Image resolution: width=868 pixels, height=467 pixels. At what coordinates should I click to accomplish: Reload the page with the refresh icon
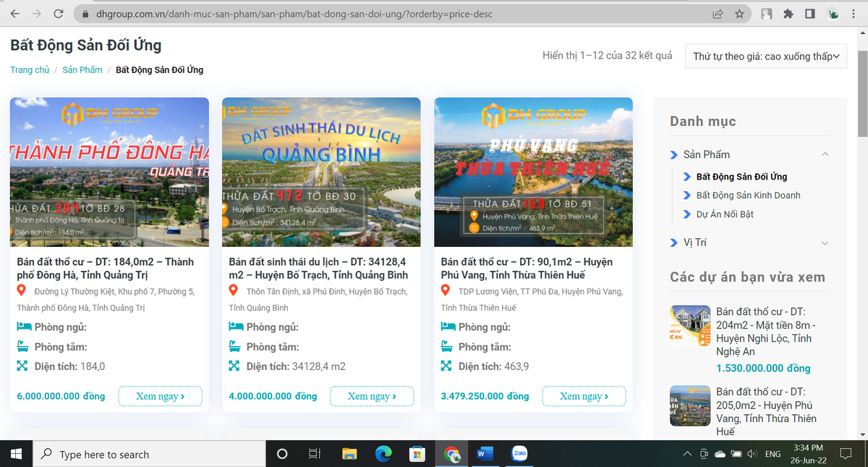point(57,13)
